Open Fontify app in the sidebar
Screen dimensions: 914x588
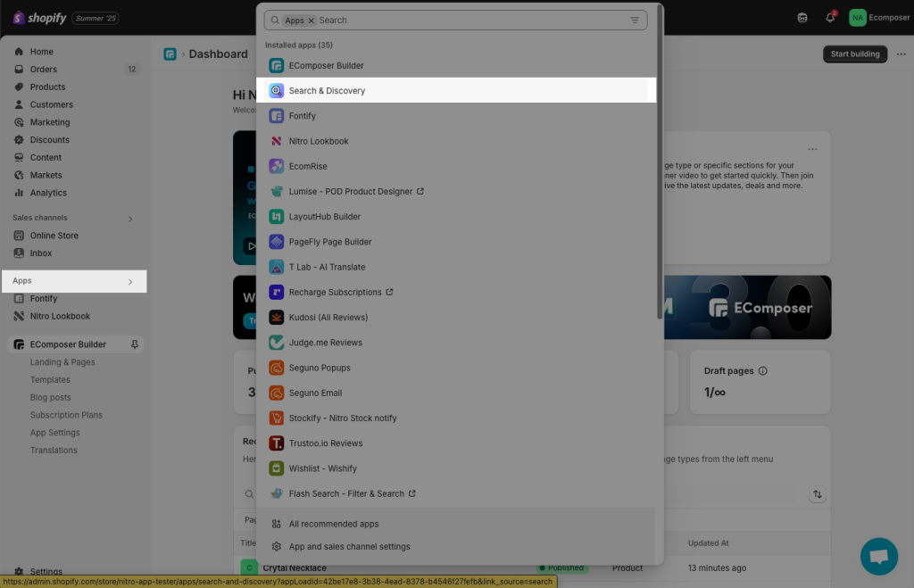tap(44, 298)
